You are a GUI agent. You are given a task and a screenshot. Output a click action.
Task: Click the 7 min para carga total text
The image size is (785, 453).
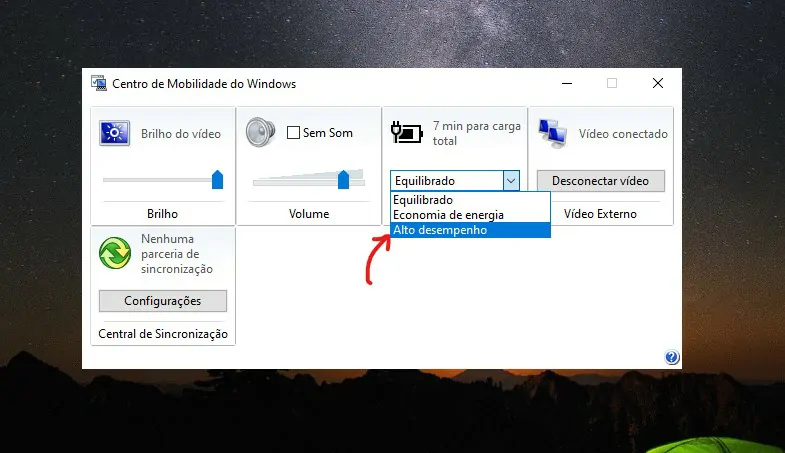point(477,133)
